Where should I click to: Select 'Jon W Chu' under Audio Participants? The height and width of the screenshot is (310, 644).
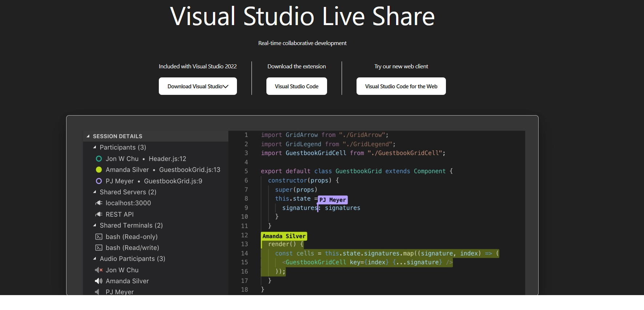click(x=122, y=270)
